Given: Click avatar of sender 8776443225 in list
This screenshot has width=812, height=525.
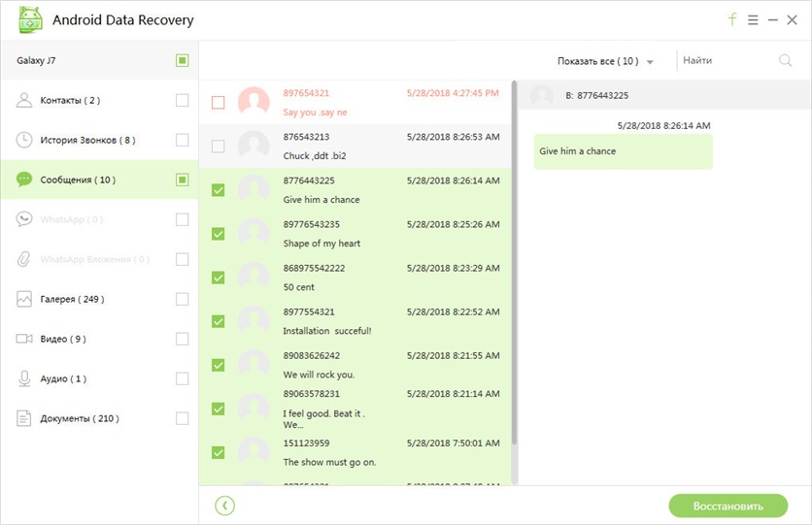Looking at the screenshot, I should point(254,190).
